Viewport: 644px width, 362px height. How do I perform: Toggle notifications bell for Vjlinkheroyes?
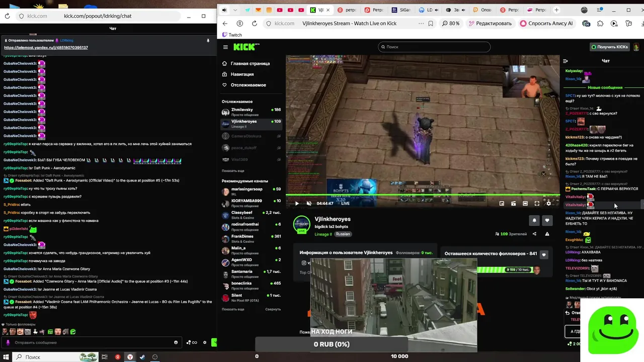pyautogui.click(x=534, y=220)
